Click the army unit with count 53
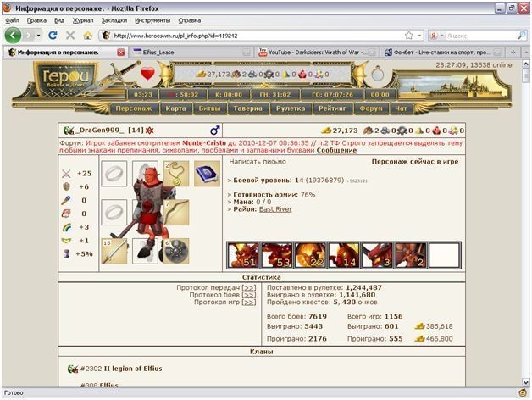This screenshot has width=532, height=400. (x=276, y=255)
